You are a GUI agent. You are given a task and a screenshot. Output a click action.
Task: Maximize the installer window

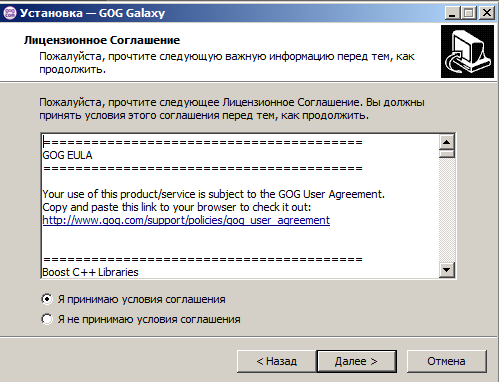coord(469,13)
